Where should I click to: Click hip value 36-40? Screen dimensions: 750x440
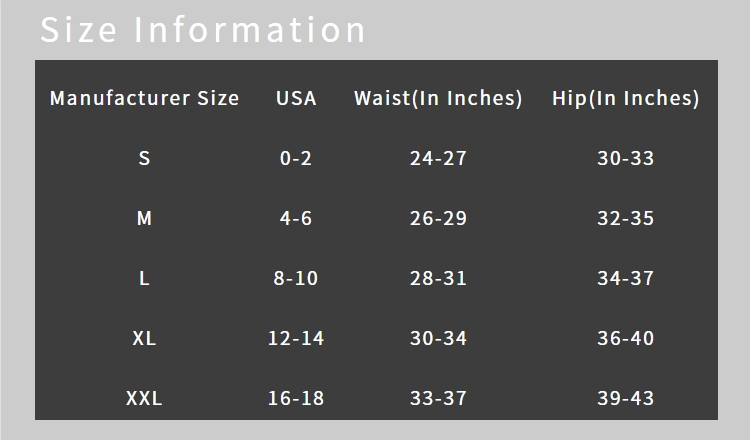pyautogui.click(x=626, y=338)
